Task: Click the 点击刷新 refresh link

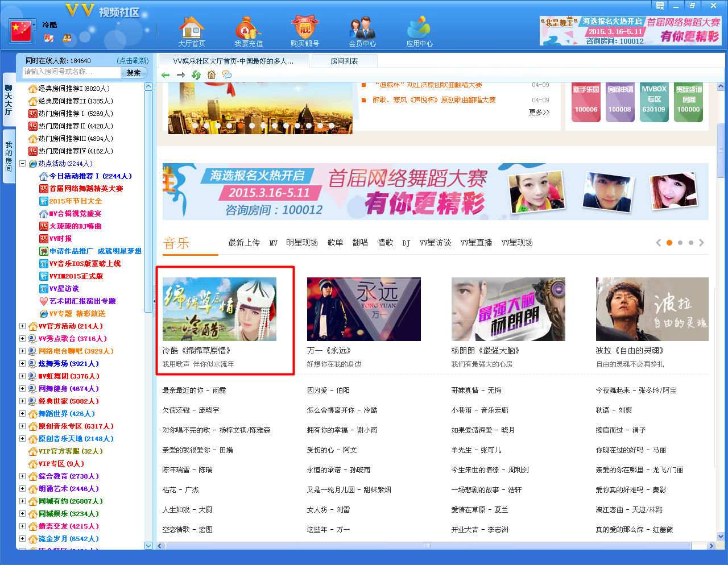Action: 132,61
